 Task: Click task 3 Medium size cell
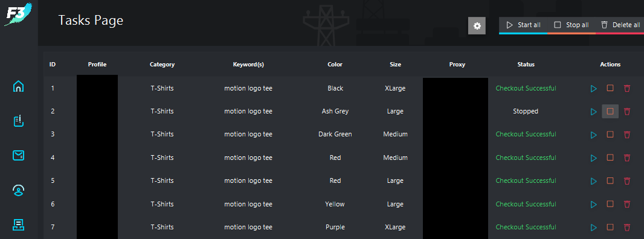click(396, 134)
